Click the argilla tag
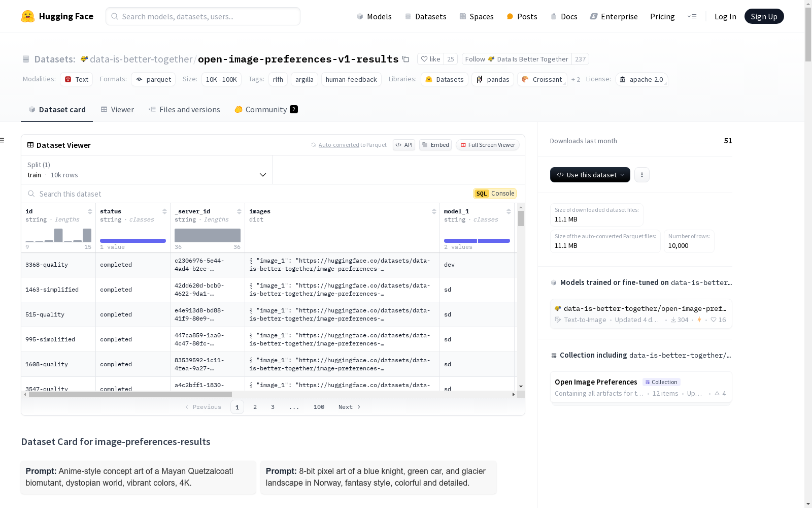This screenshot has width=812, height=508. coord(304,79)
